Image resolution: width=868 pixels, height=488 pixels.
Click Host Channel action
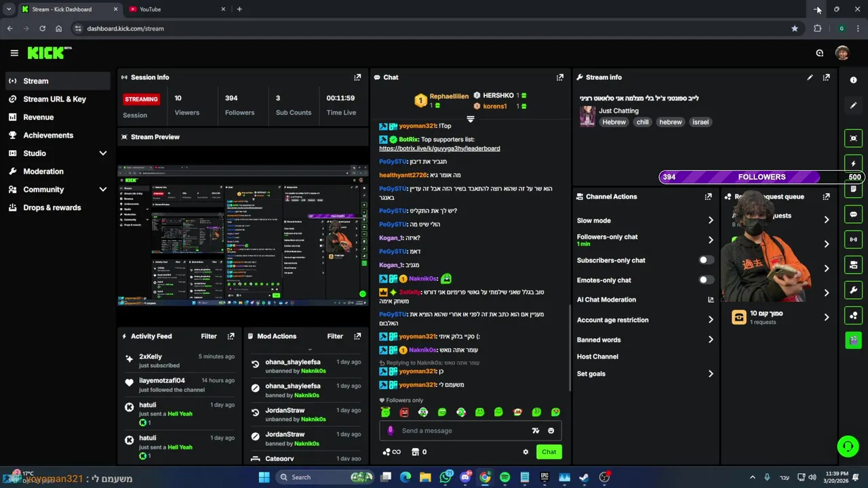point(597,357)
